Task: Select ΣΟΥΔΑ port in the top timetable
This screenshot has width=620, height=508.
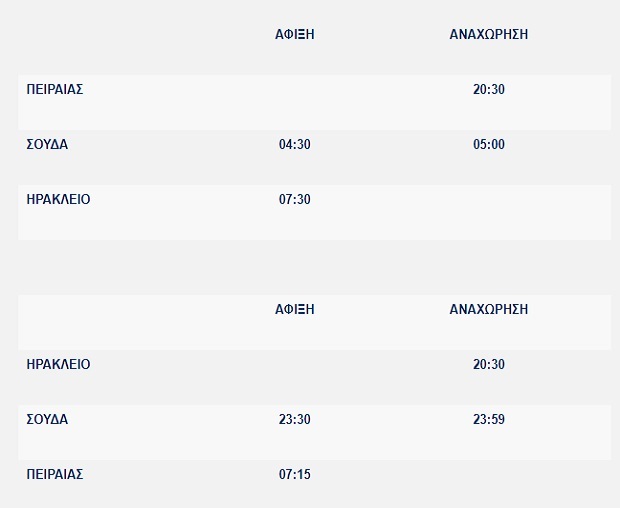Action: tap(47, 144)
